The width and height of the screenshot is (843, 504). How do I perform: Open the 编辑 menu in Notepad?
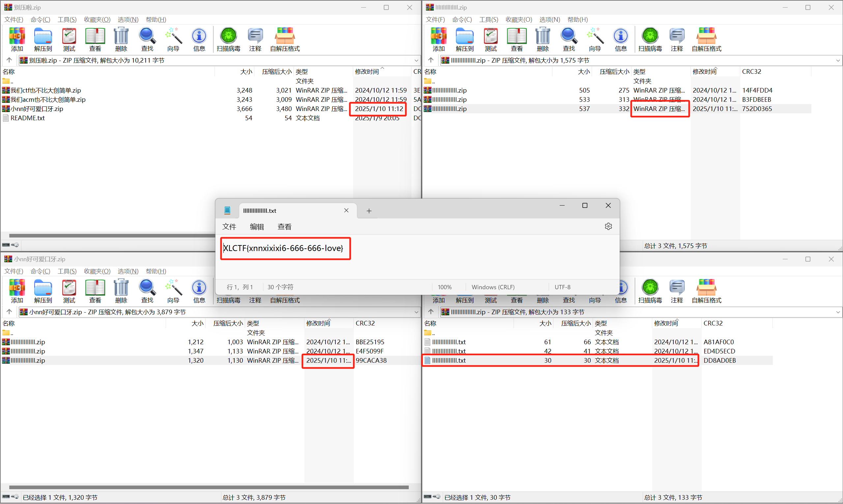tap(257, 227)
